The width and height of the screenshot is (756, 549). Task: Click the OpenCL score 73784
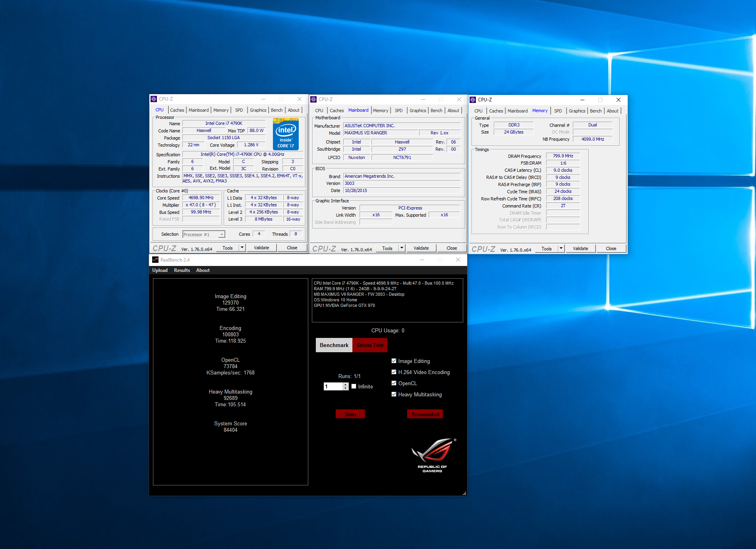tap(230, 367)
